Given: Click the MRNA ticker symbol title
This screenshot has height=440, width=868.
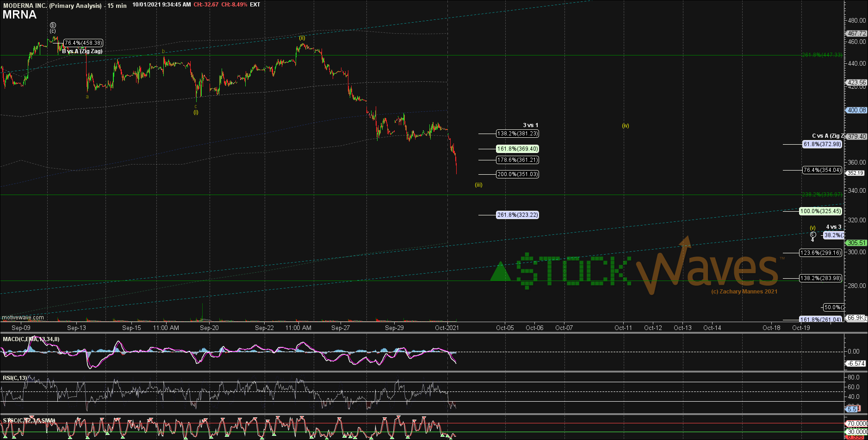Looking at the screenshot, I should click(x=19, y=14).
